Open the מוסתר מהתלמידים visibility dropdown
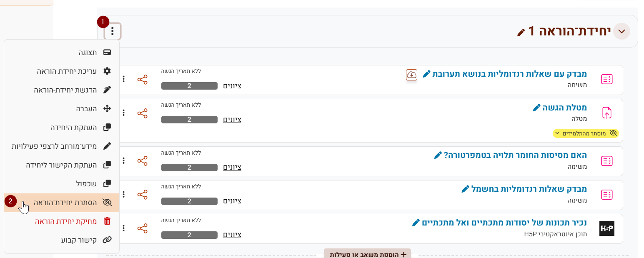 [586, 133]
